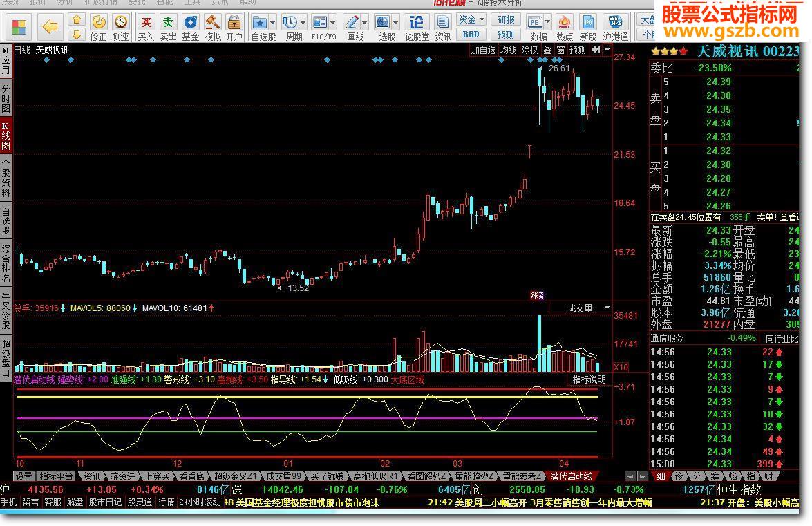The width and height of the screenshot is (812, 526).
Task: Open the 股市日记 status bar item
Action: (105, 502)
